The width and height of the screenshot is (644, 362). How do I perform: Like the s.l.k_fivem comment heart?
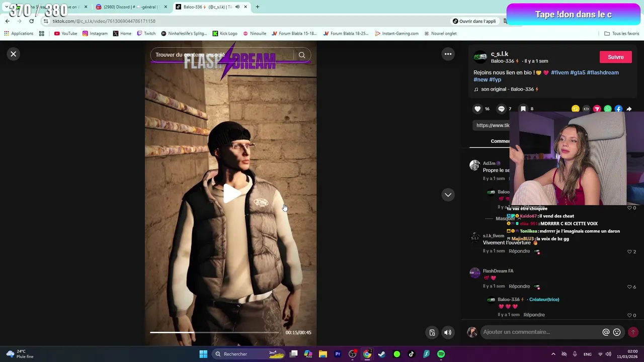pyautogui.click(x=629, y=251)
